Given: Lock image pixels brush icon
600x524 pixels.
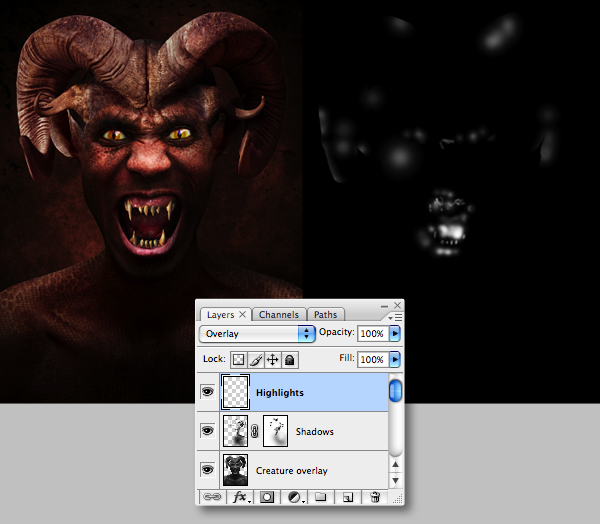Looking at the screenshot, I should [x=256, y=360].
